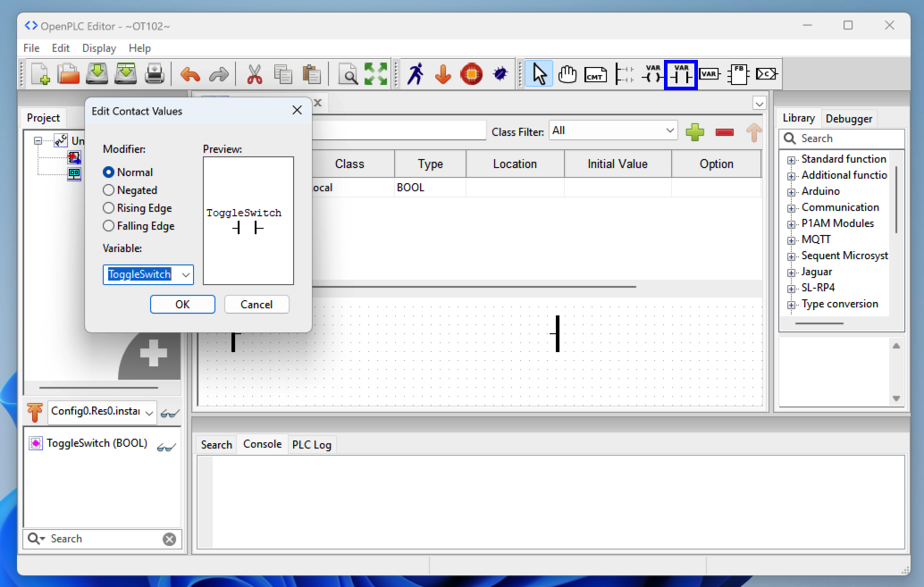Click the big plus add-POU button

(x=153, y=354)
